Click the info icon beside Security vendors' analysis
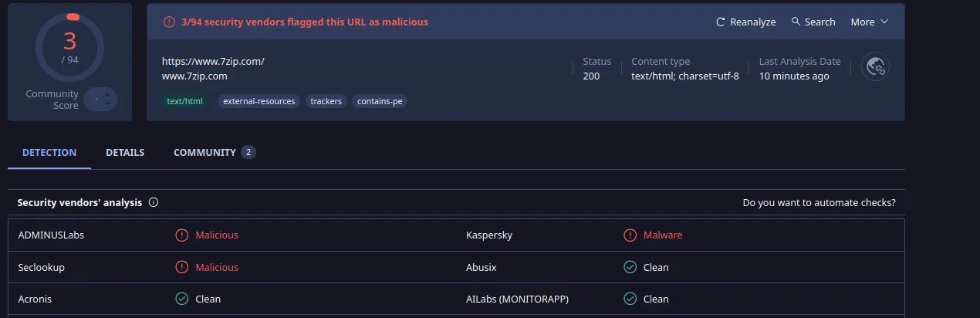Image resolution: width=980 pixels, height=318 pixels. [154, 203]
